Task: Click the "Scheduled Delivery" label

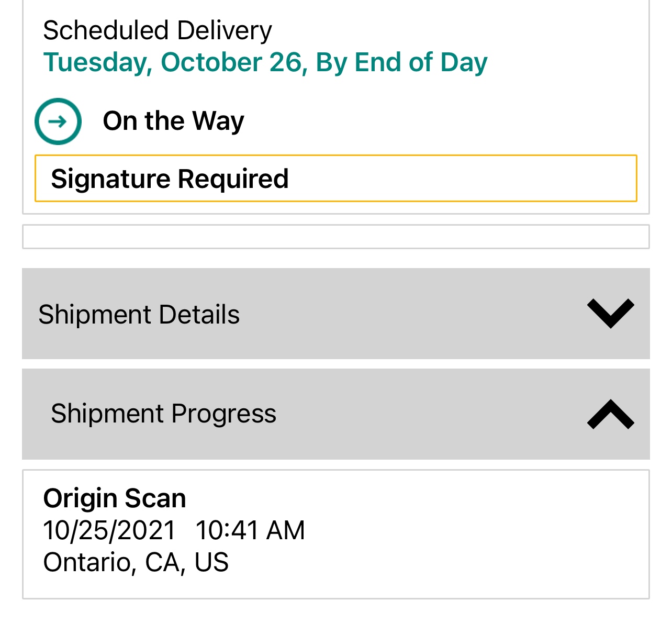Action: [157, 30]
